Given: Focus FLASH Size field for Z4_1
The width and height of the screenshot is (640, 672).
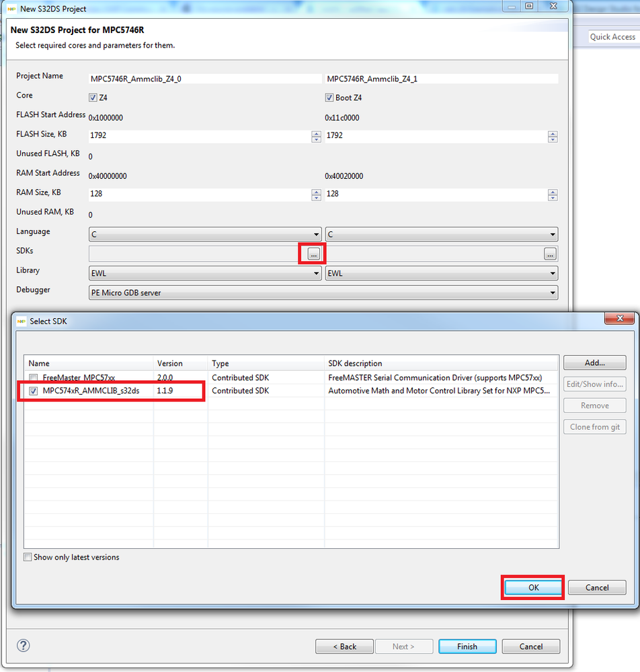Looking at the screenshot, I should point(436,135).
